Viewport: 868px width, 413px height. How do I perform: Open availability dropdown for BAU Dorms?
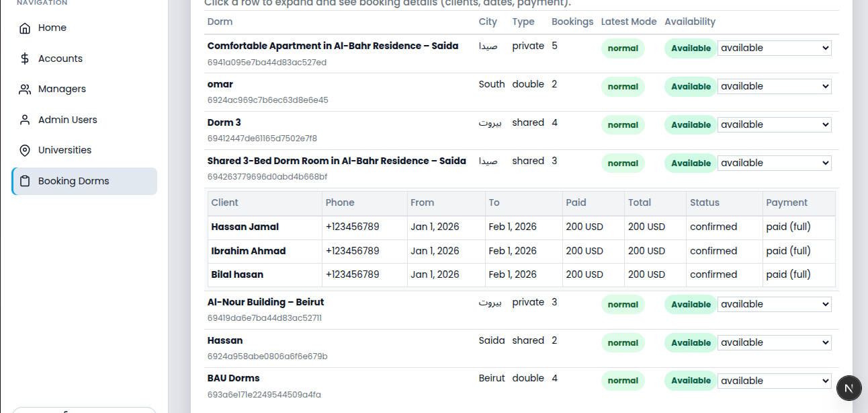pos(774,381)
